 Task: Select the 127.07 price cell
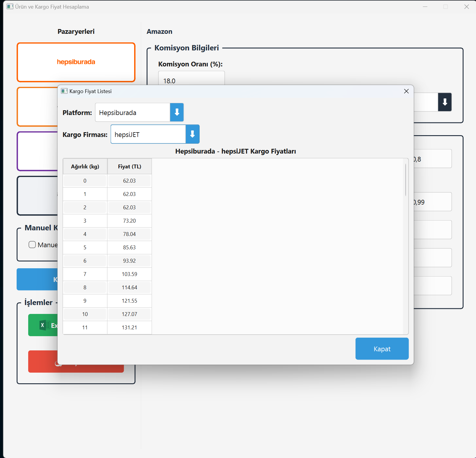[x=129, y=314]
